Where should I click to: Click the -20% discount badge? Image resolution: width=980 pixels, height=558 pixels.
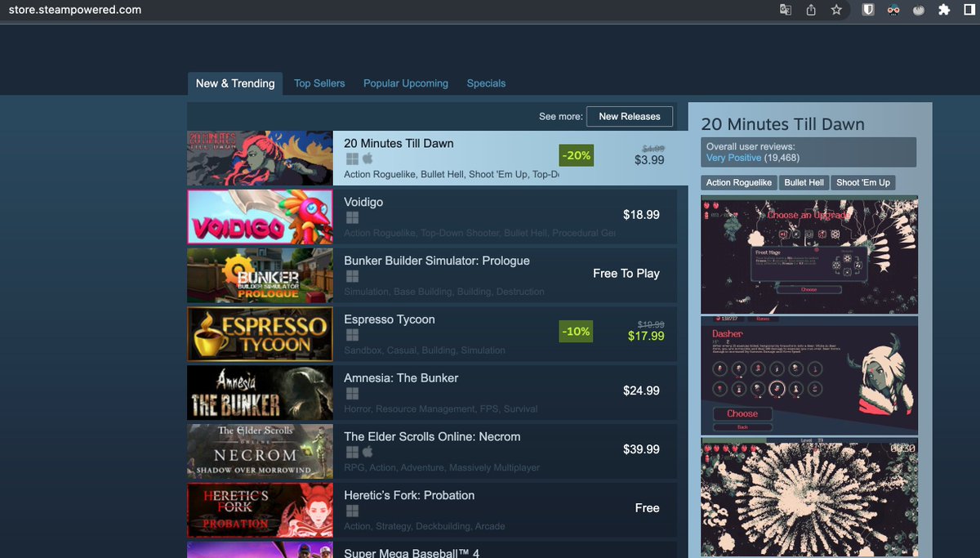pos(576,155)
